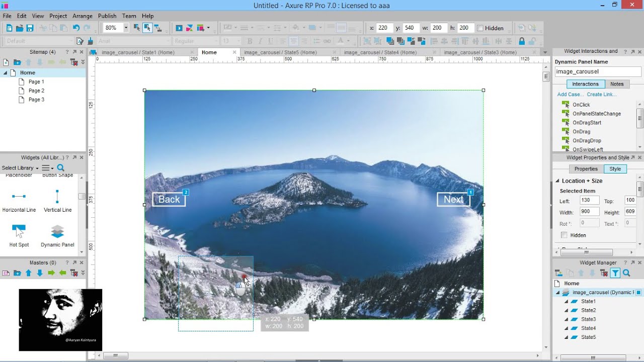Collapse the Location + Size section
Screen dimensions: 644x362
pos(557,181)
